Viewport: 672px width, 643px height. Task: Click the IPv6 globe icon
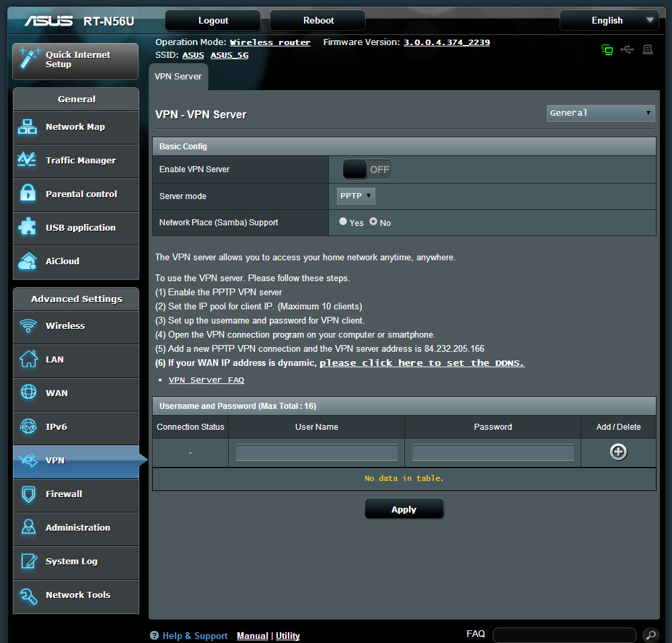pos(28,426)
